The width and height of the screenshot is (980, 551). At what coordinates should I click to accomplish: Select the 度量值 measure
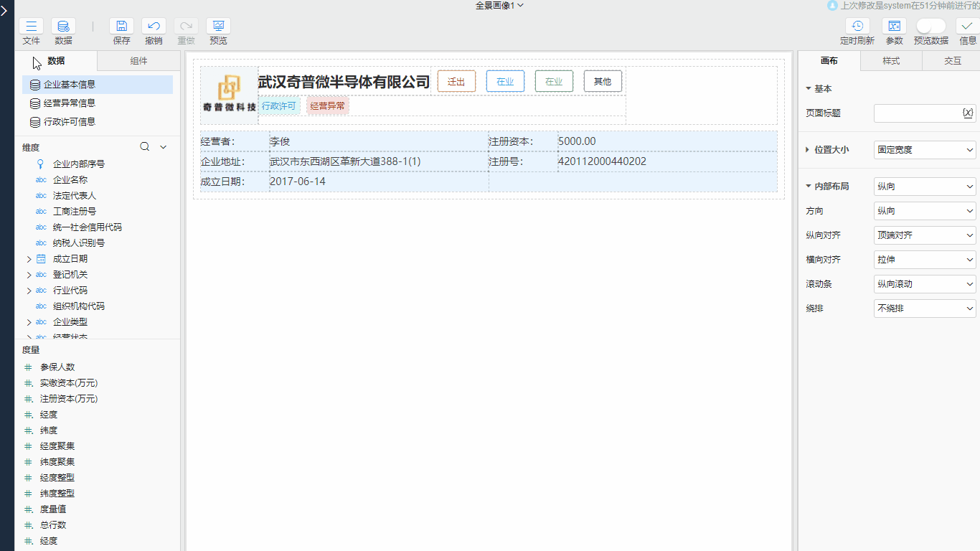(x=53, y=509)
